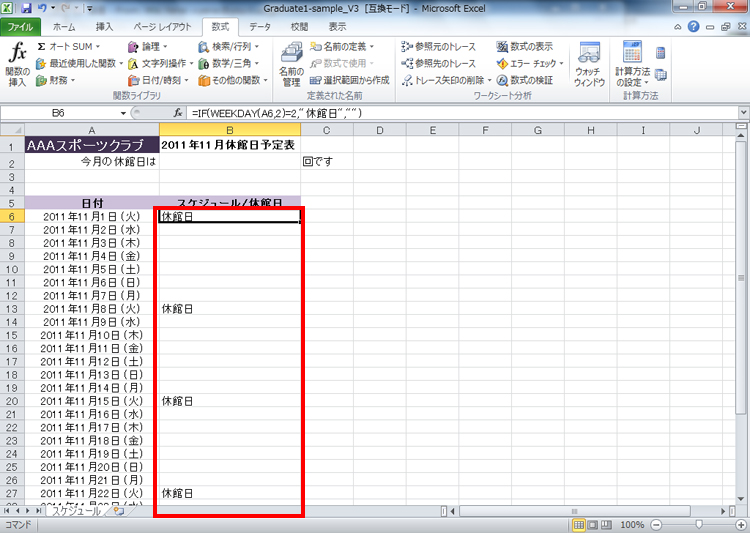Switch to the Review (校閲) tab

pos(299,27)
